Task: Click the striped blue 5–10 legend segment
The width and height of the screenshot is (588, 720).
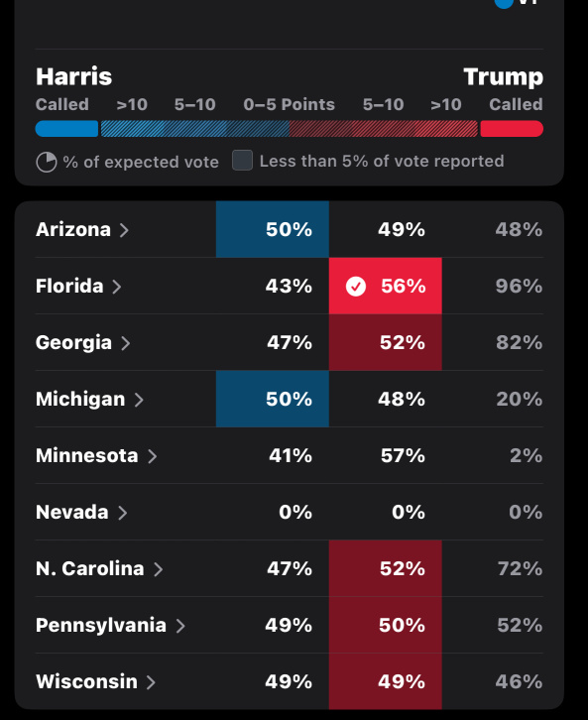Action: tap(194, 129)
